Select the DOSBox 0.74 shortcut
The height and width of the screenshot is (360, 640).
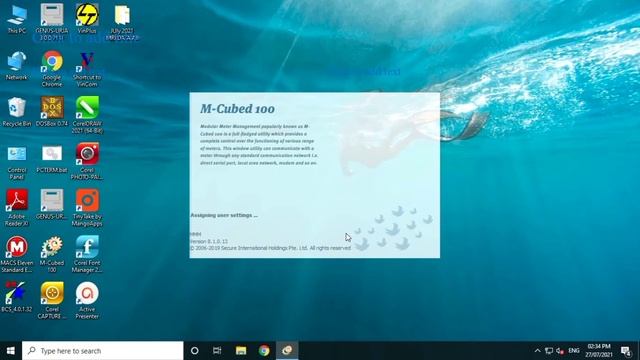52,112
